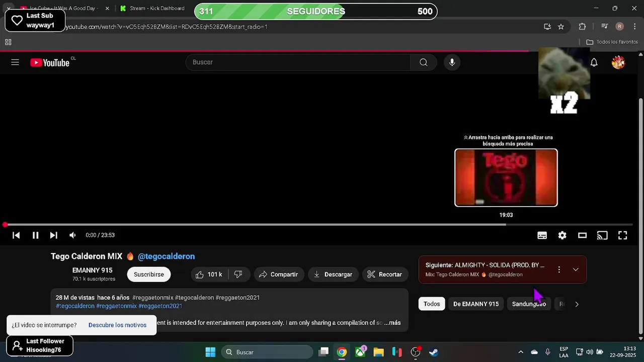Image resolution: width=644 pixels, height=362 pixels.
Task: Open EMANNY 915 channel name
Action: point(92,270)
